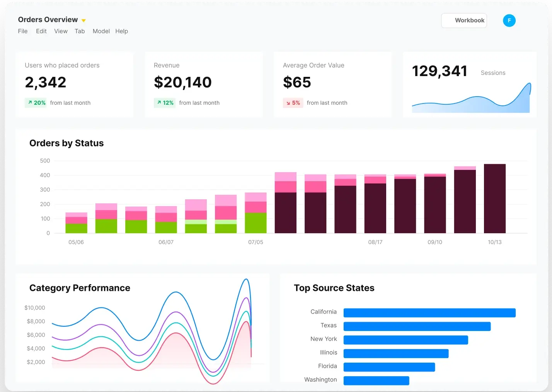Click the 2,342 users value

(x=46, y=82)
